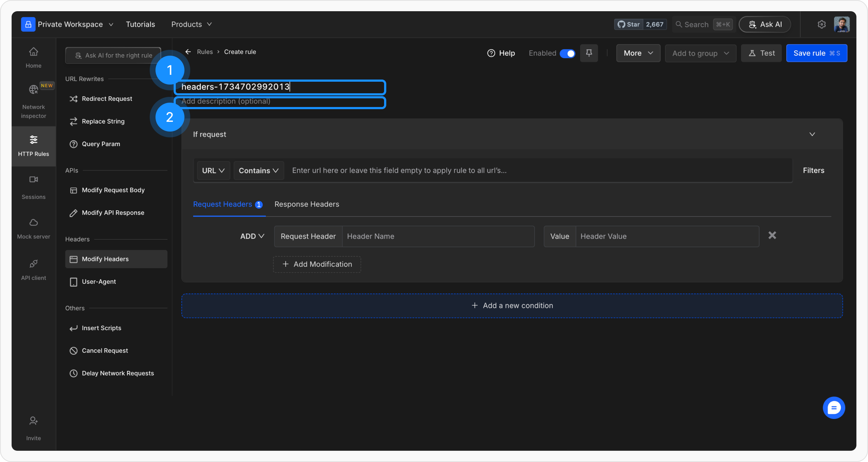This screenshot has width=868, height=462.
Task: Remove header row with X icon
Action: (x=772, y=236)
